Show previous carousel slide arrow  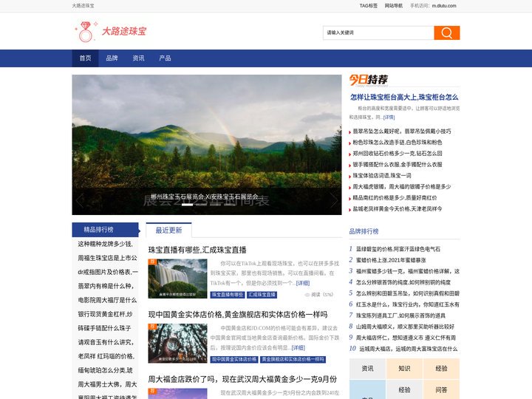pyautogui.click(x=80, y=200)
